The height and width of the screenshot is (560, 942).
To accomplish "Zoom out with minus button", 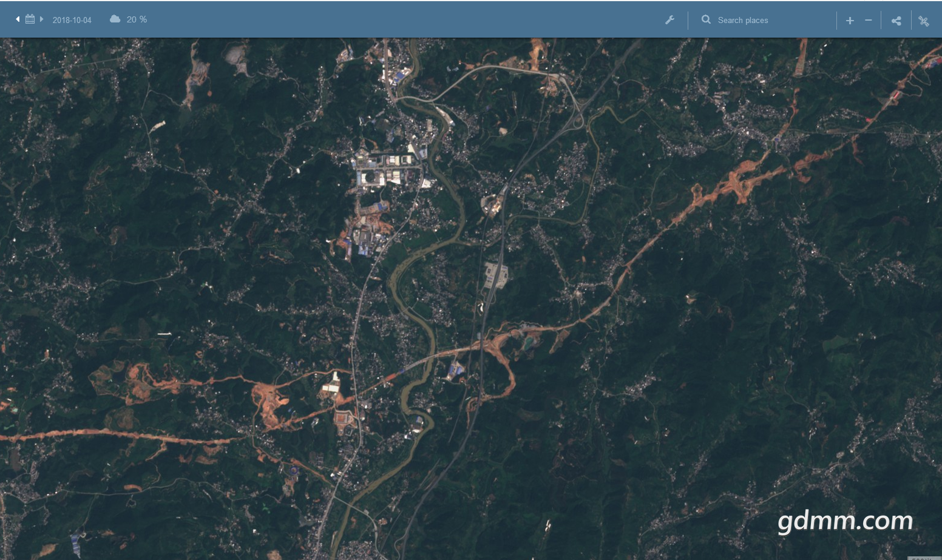I will pos(869,21).
